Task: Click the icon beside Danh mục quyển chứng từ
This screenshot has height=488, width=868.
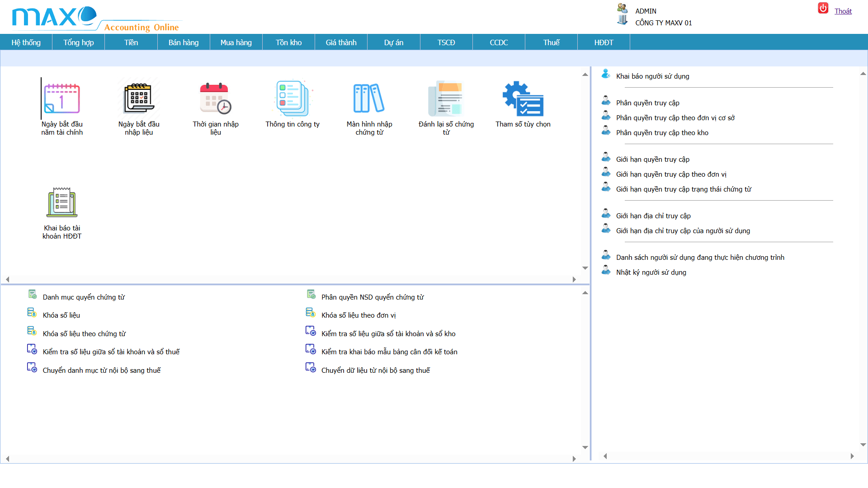Action: (x=33, y=295)
